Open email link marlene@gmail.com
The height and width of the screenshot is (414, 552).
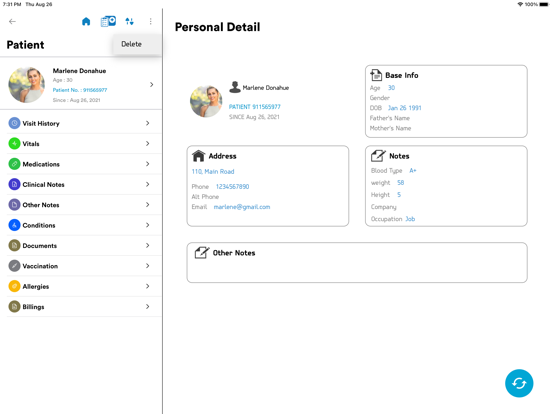242,207
